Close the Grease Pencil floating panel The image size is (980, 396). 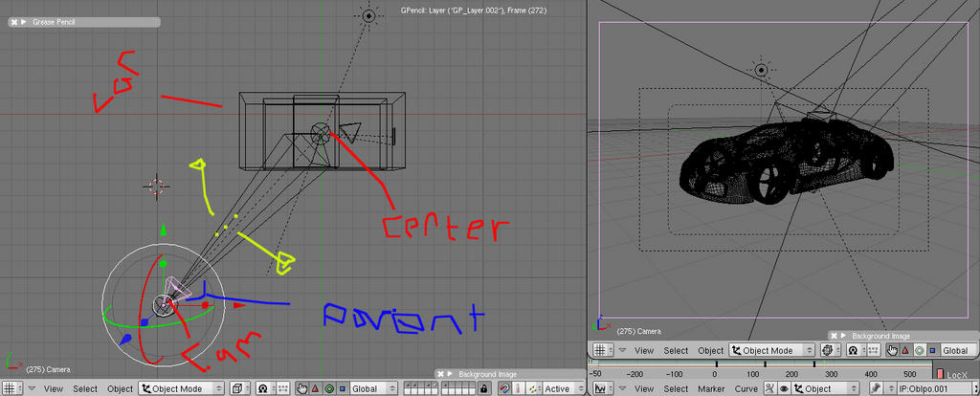coord(13,22)
